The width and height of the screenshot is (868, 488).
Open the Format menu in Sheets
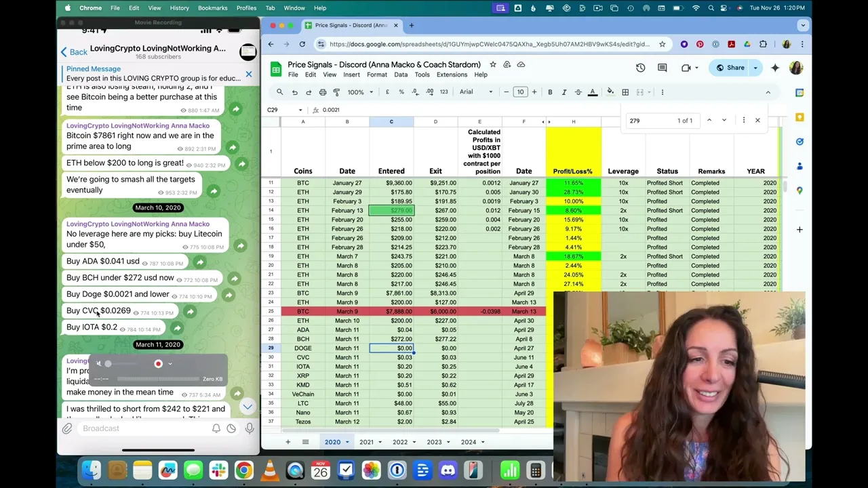[x=376, y=75]
